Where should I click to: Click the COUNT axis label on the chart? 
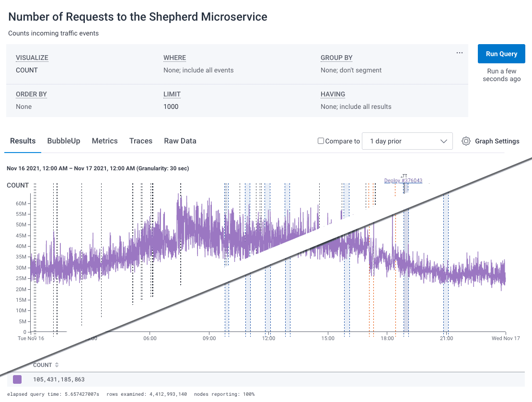pyautogui.click(x=17, y=185)
